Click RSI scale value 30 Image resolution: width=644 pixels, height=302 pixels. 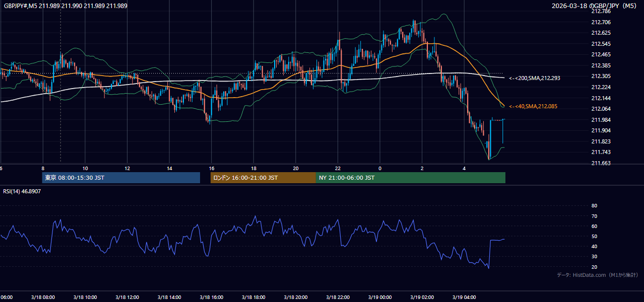(x=594, y=256)
